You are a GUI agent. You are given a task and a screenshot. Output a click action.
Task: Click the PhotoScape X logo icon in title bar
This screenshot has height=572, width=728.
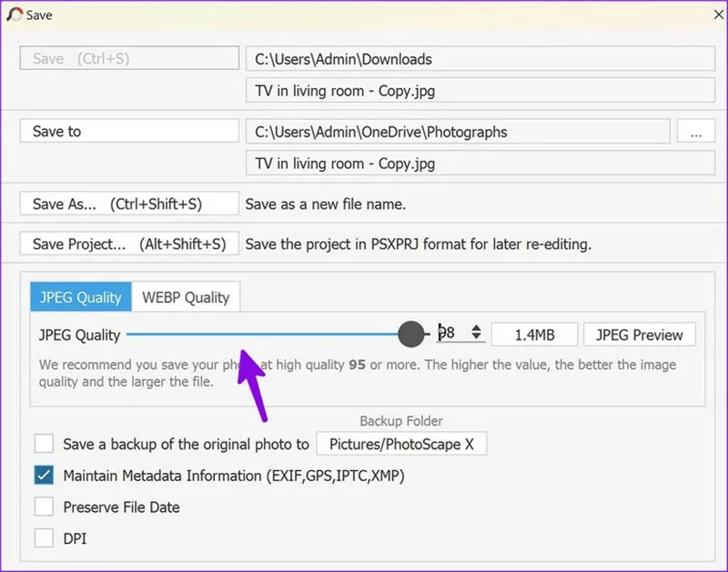coord(15,15)
